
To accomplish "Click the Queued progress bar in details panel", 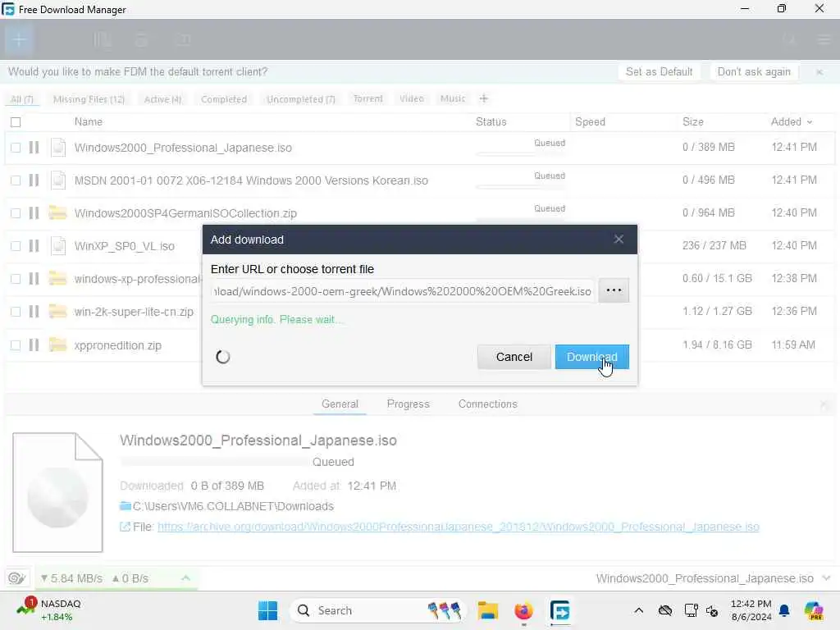I will tap(214, 461).
